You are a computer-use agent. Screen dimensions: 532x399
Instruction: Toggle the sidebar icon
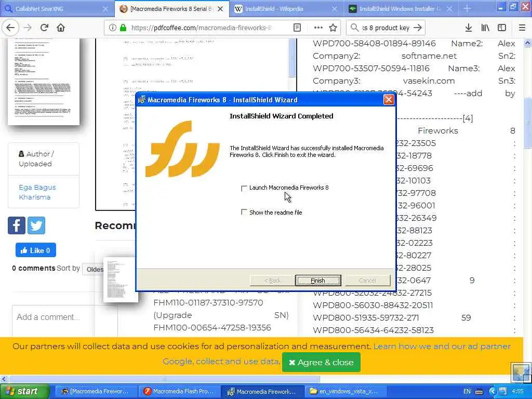502,28
